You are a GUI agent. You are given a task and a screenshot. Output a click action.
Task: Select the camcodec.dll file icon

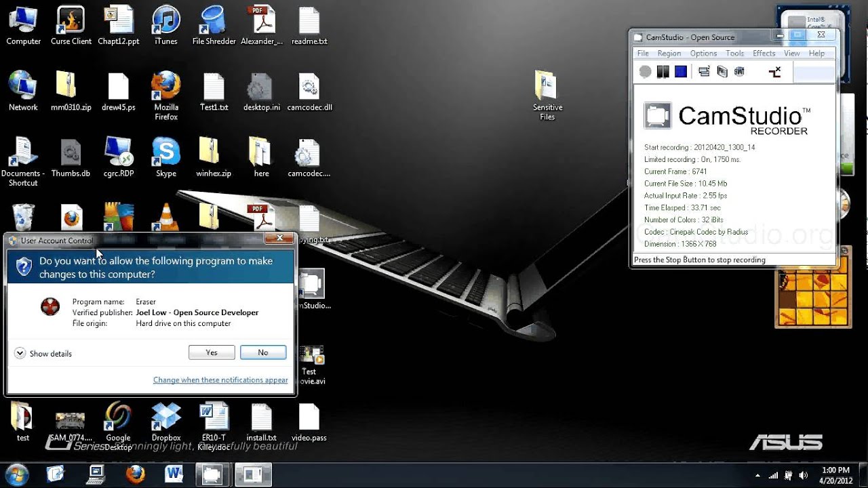(x=309, y=91)
